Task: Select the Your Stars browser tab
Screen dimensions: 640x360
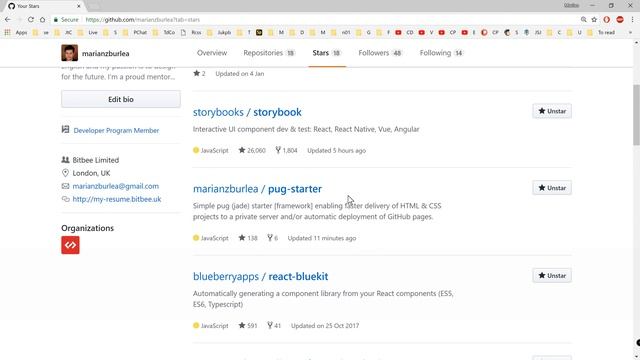Action: coord(43,6)
